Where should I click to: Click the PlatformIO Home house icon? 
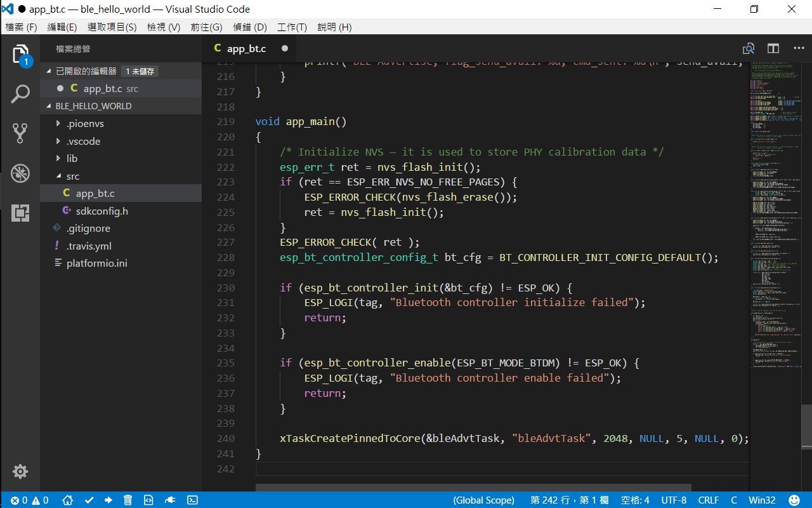pos(67,500)
